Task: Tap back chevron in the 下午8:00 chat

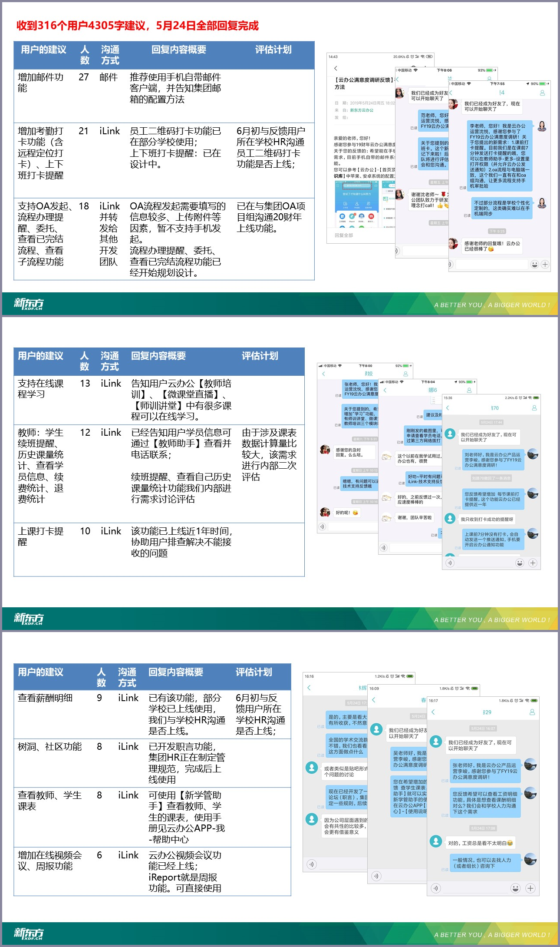Action: 323,374
